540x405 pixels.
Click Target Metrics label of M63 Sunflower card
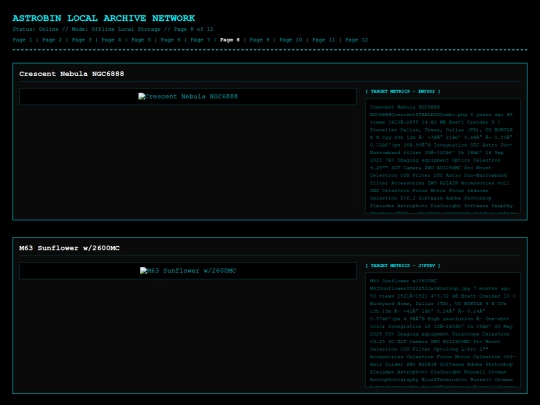403,266
